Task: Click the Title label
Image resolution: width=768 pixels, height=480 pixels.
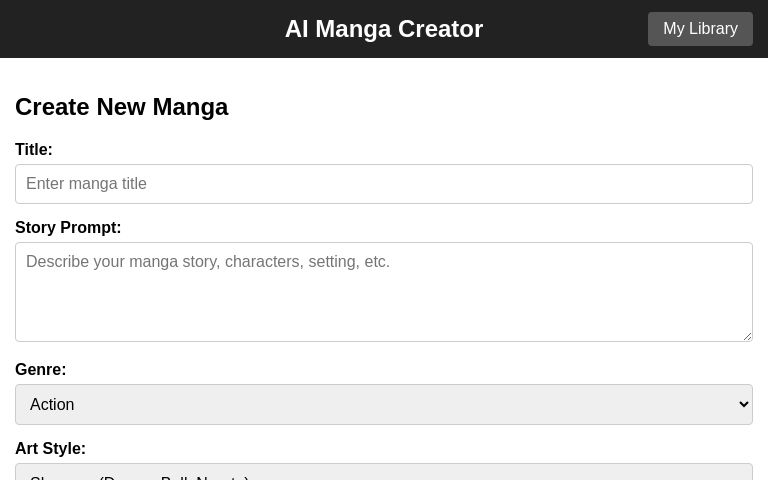Action: tap(34, 150)
